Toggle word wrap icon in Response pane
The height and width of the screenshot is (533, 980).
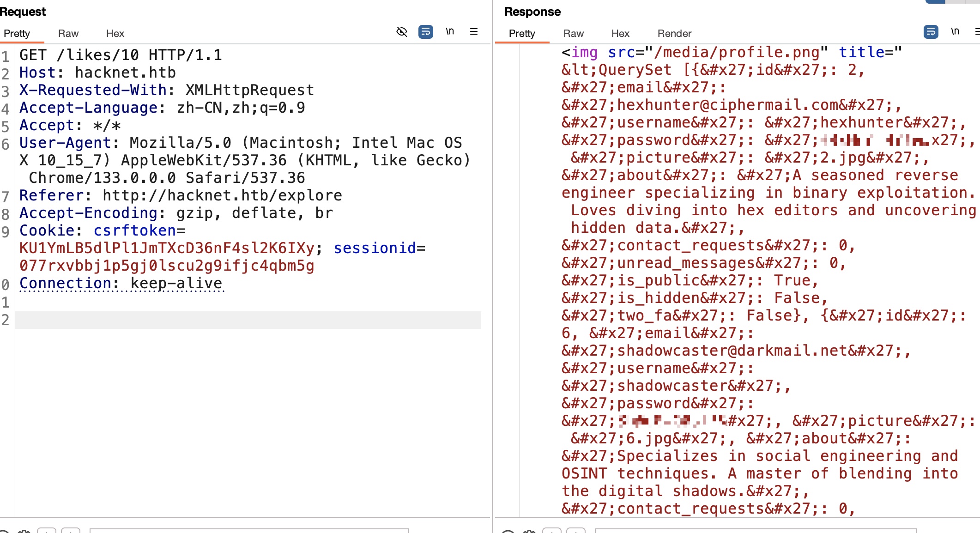click(x=931, y=32)
